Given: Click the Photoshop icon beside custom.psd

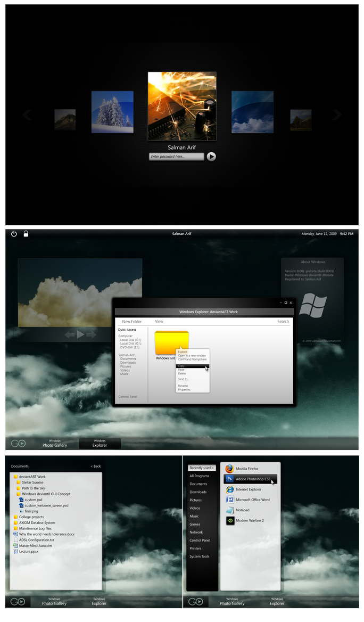Looking at the screenshot, I should 21,500.
